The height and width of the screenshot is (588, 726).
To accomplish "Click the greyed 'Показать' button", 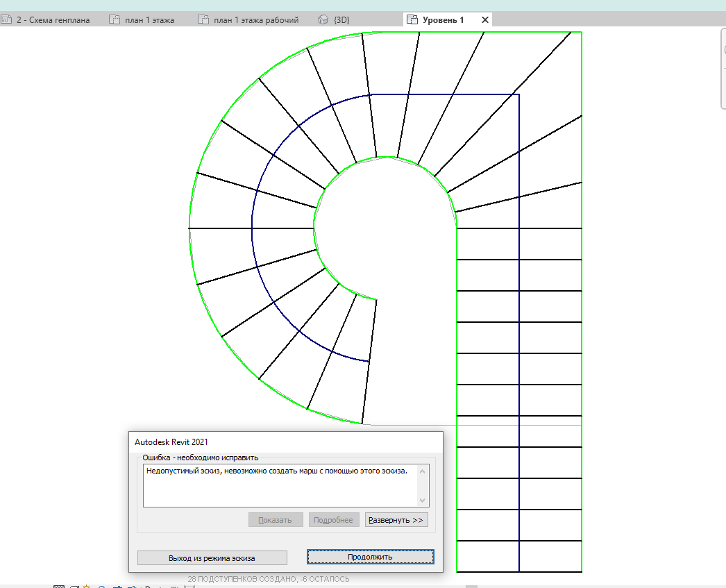I will tap(276, 520).
